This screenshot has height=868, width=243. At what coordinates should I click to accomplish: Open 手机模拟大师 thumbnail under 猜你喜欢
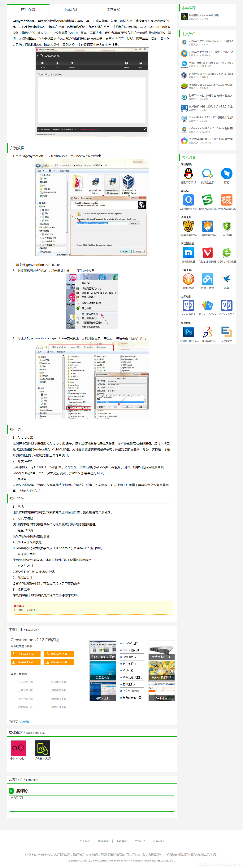(42, 748)
